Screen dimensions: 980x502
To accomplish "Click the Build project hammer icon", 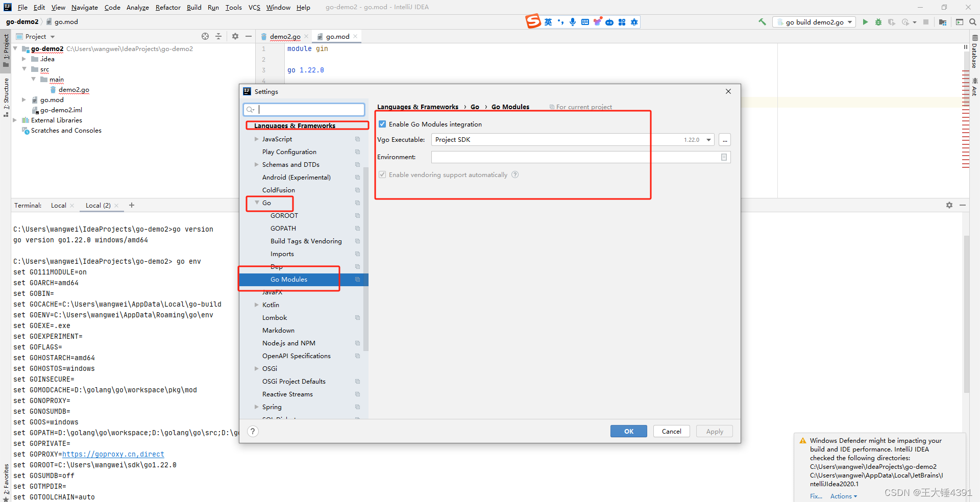I will point(762,22).
